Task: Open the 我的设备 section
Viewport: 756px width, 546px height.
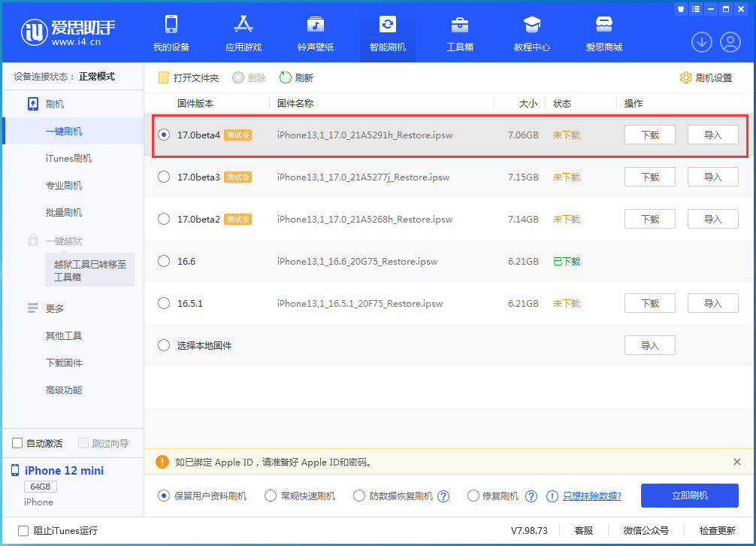Action: 171,33
